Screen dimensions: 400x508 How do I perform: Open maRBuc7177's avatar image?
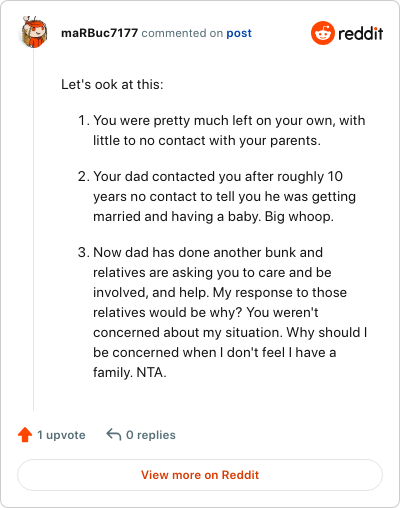coord(33,32)
